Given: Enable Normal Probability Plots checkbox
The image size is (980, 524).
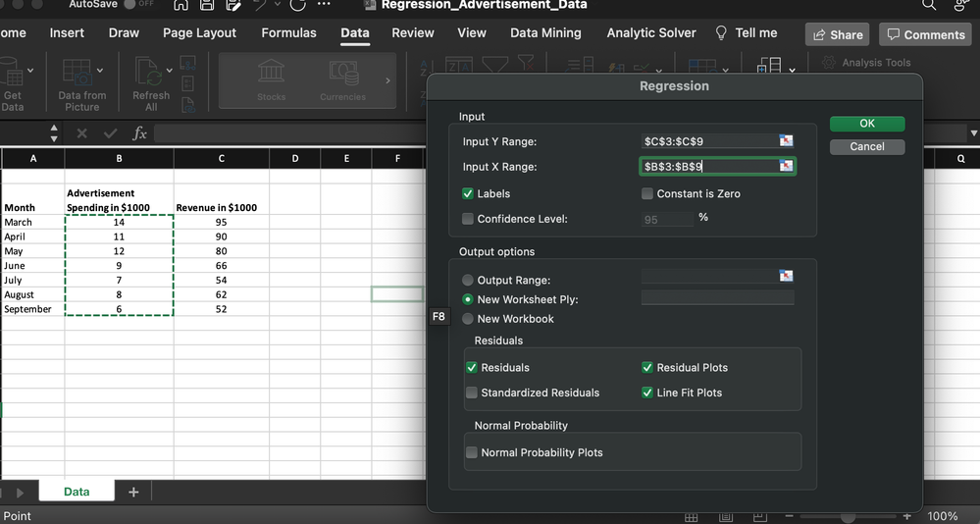Looking at the screenshot, I should (472, 452).
